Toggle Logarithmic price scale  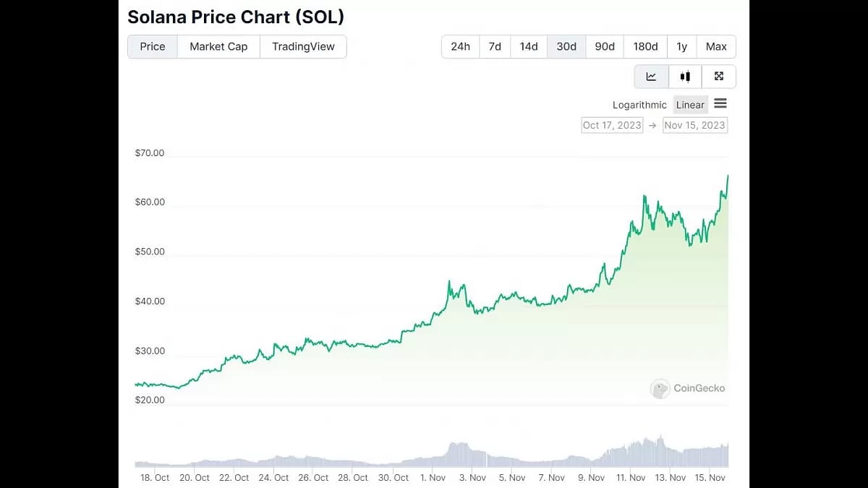(x=639, y=105)
